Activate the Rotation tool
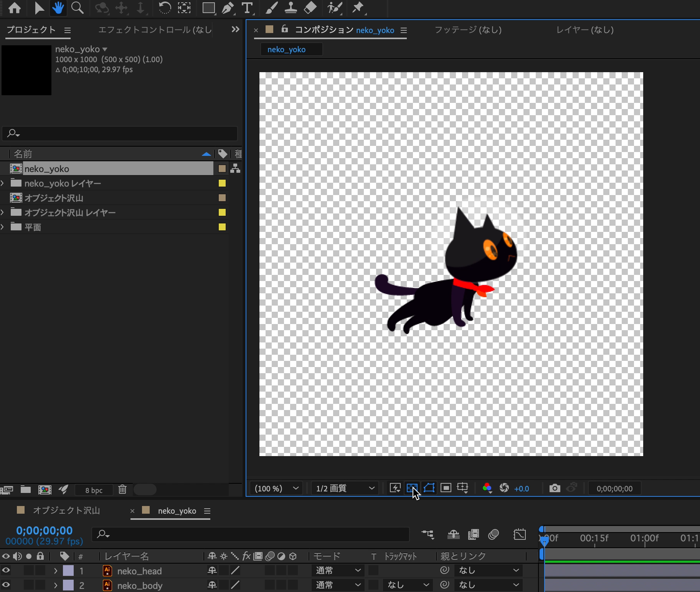This screenshot has width=700, height=592. click(x=165, y=8)
